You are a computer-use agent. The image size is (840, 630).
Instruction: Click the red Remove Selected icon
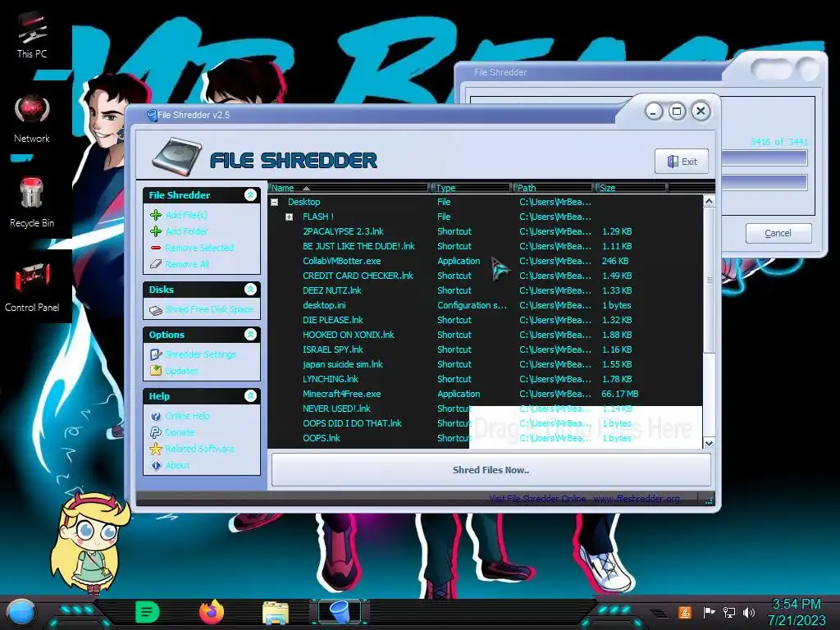click(x=156, y=248)
